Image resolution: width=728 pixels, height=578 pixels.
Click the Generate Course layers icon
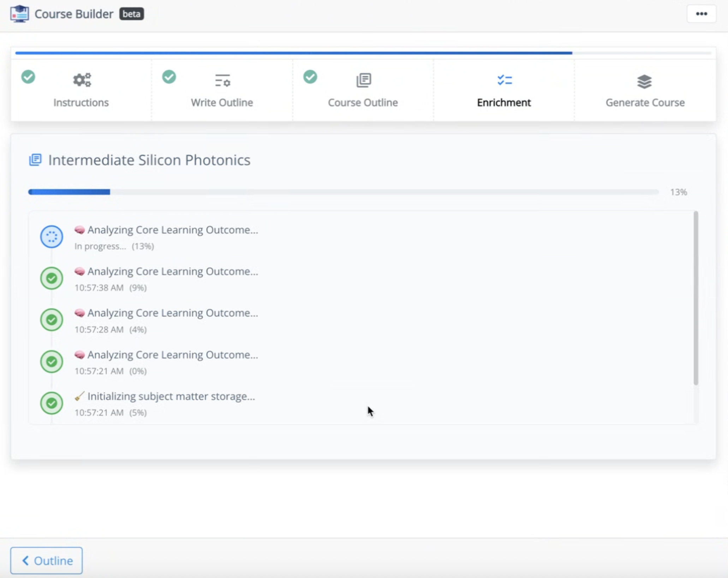tap(644, 81)
